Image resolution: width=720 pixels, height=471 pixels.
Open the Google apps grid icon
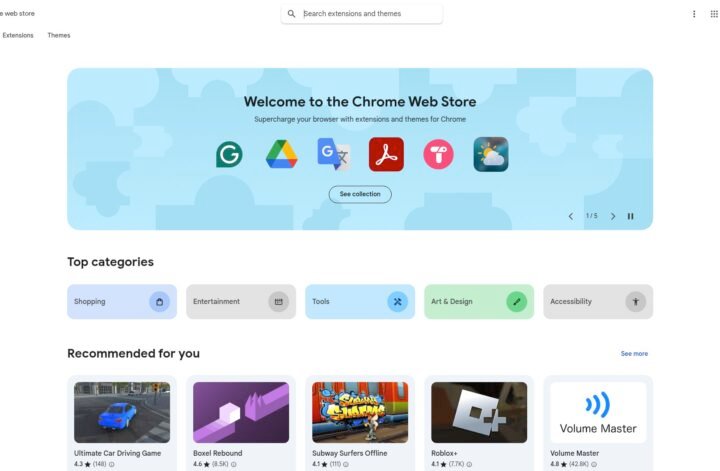pyautogui.click(x=714, y=14)
